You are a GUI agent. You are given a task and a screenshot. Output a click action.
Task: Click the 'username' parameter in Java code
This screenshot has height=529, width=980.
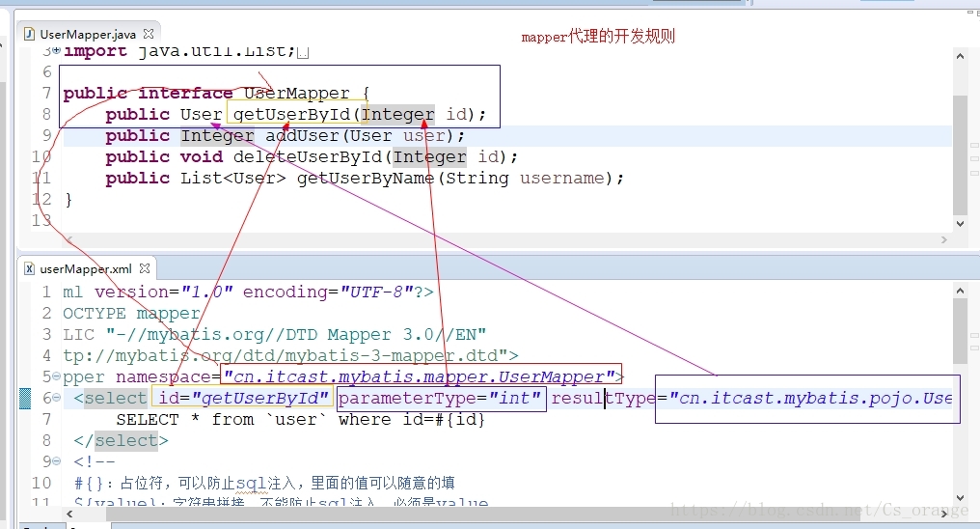(x=562, y=179)
